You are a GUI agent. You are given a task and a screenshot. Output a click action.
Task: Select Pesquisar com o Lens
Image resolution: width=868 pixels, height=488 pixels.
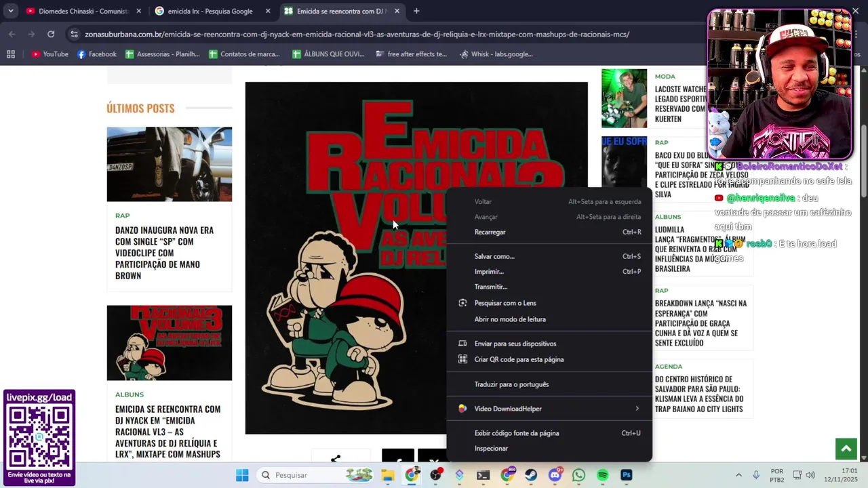pos(549,303)
